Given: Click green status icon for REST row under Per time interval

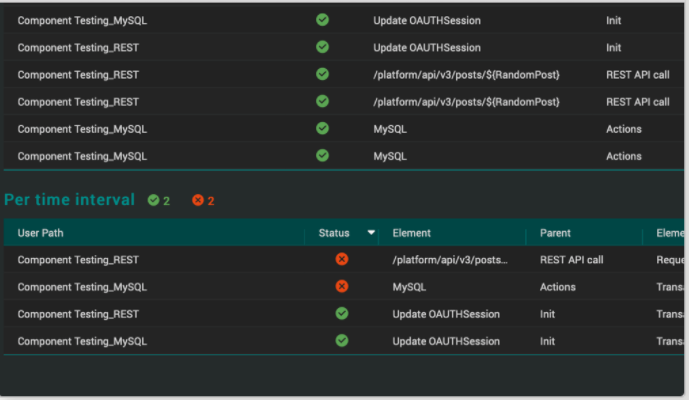Looking at the screenshot, I should pos(342,313).
